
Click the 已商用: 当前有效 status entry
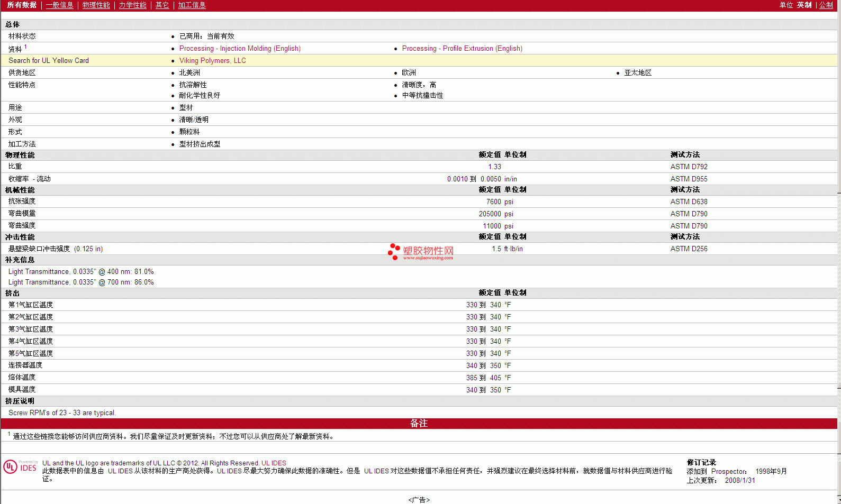click(x=206, y=36)
